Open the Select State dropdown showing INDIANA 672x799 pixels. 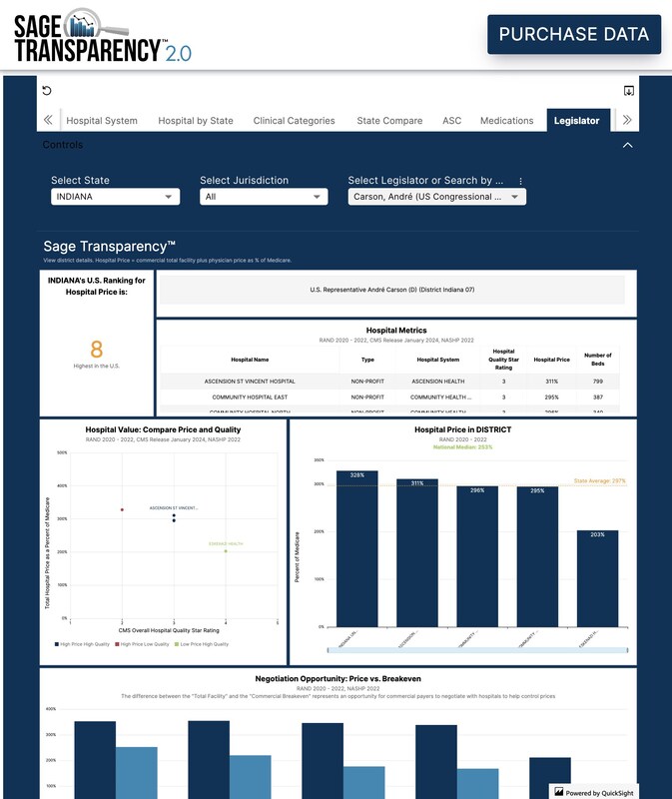click(x=115, y=197)
